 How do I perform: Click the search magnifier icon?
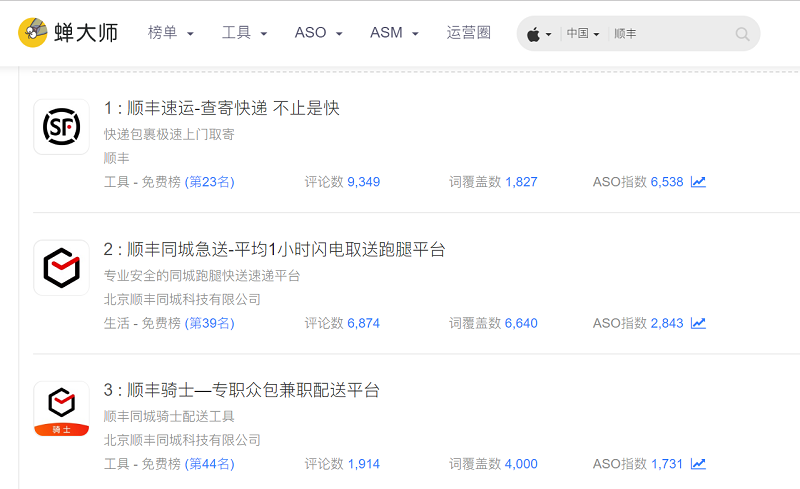[742, 34]
